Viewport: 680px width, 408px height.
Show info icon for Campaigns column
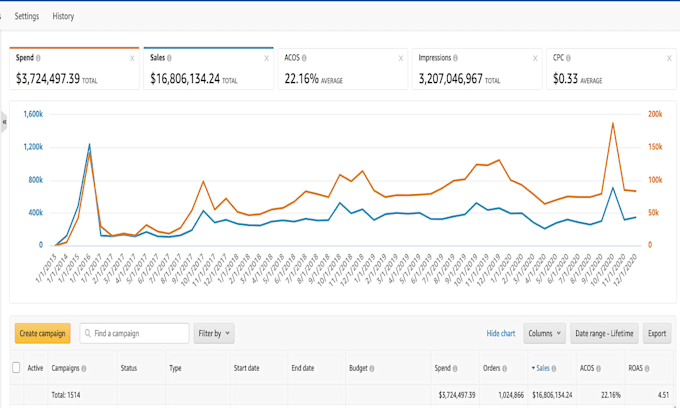pyautogui.click(x=84, y=369)
